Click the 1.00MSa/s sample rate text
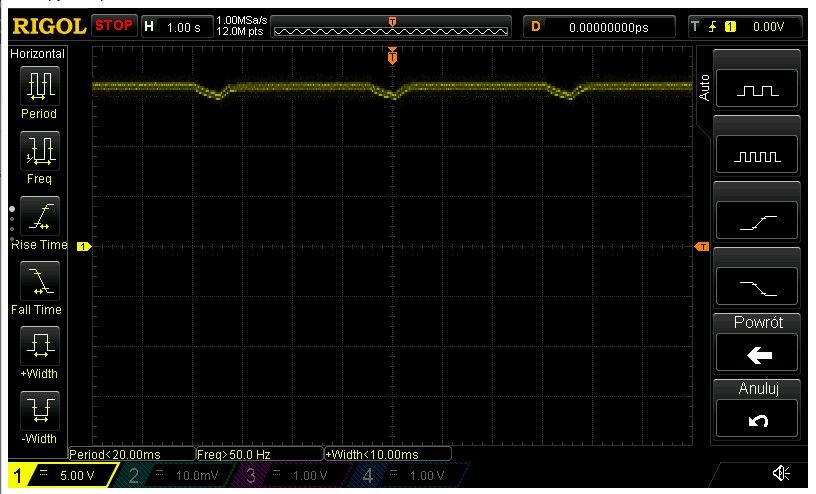Screen dimensions: 816x494 pyautogui.click(x=241, y=20)
